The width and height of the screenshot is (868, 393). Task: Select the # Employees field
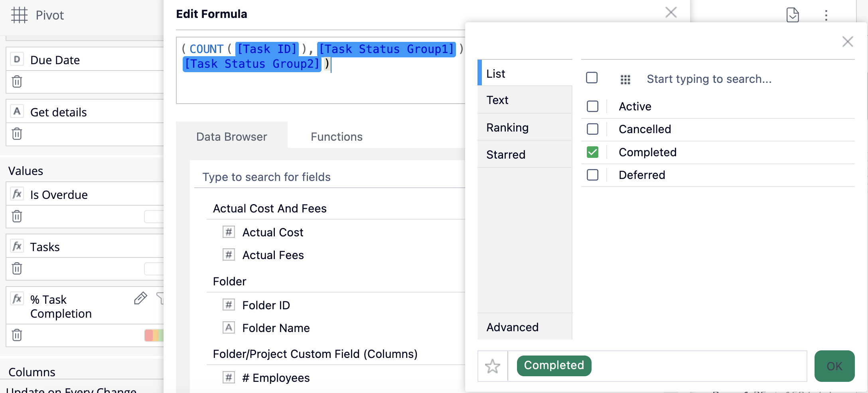click(x=276, y=378)
